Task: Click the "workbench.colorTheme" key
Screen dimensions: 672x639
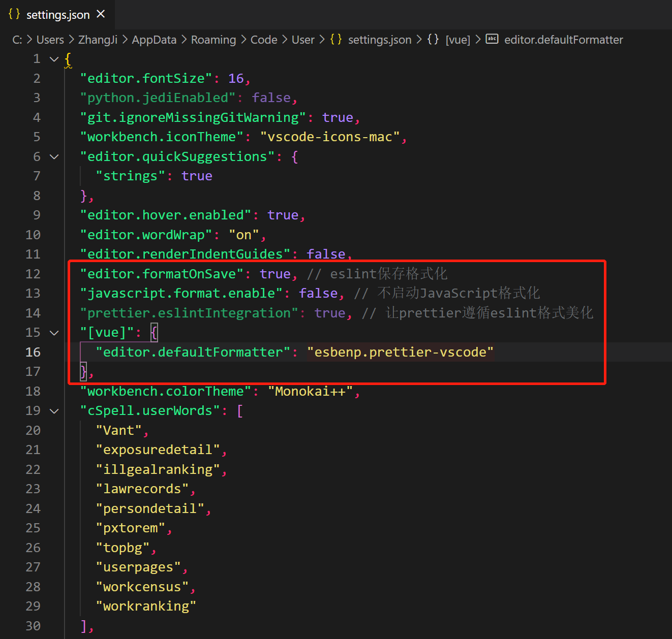Action: coord(166,391)
